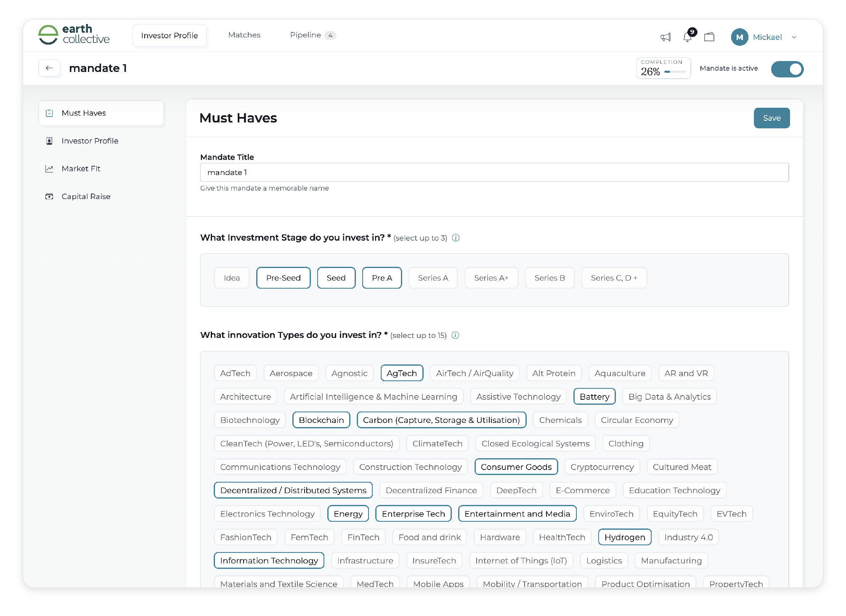Click the Mickael avatar circle
846x616 pixels.
739,37
